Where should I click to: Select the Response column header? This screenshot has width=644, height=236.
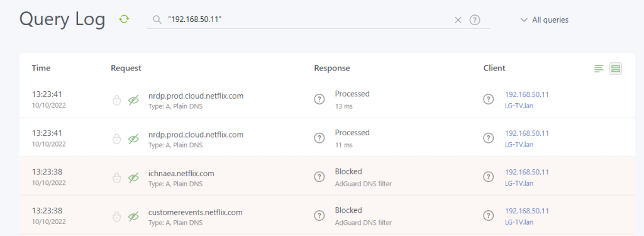(332, 68)
